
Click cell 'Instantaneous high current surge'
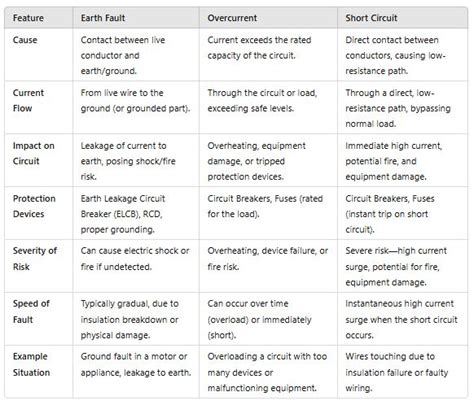pos(402,319)
